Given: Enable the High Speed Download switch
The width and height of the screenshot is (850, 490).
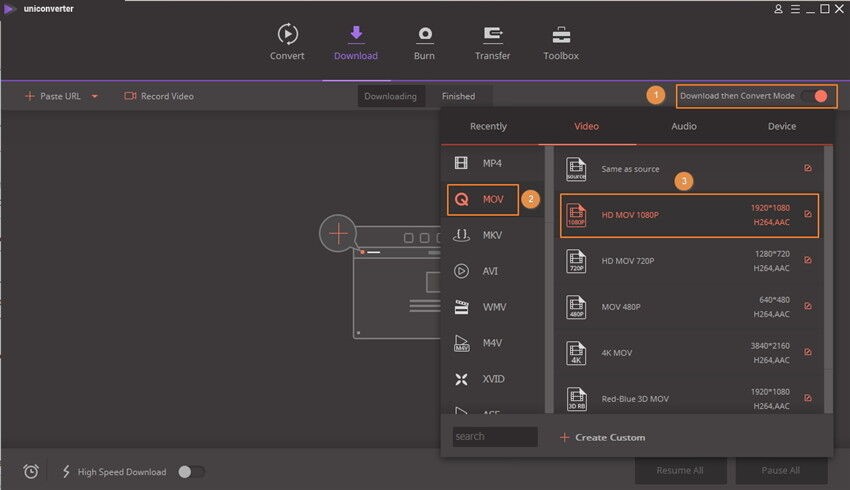Looking at the screenshot, I should point(191,471).
